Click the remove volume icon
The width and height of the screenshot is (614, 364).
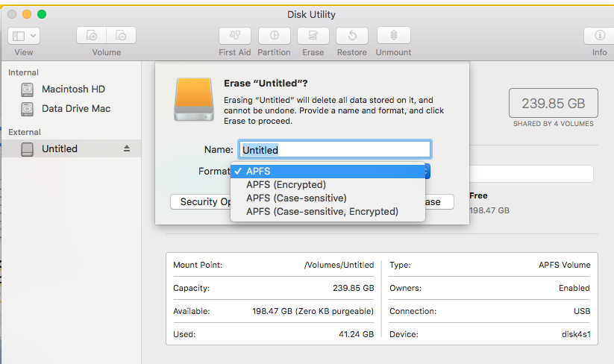tap(121, 36)
